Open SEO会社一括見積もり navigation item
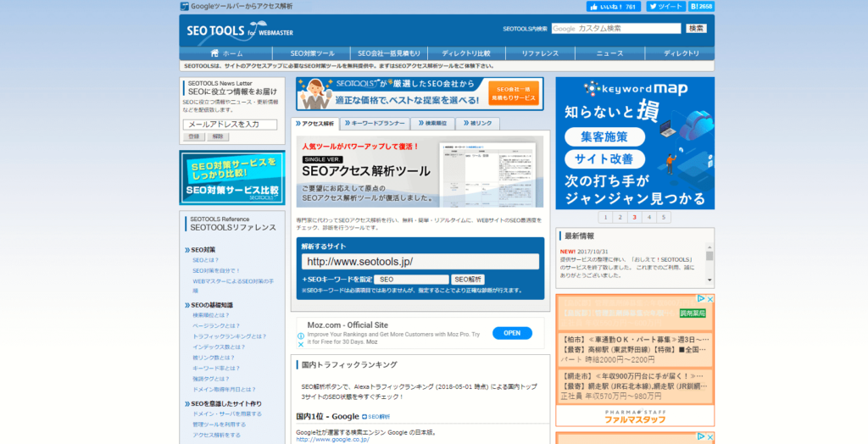This screenshot has width=868, height=444. (389, 53)
